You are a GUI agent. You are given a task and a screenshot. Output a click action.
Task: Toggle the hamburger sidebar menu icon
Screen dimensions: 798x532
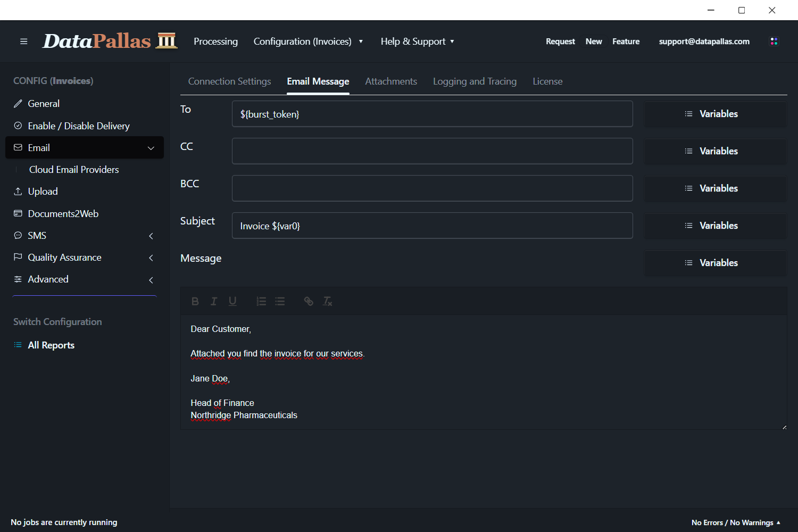23,41
